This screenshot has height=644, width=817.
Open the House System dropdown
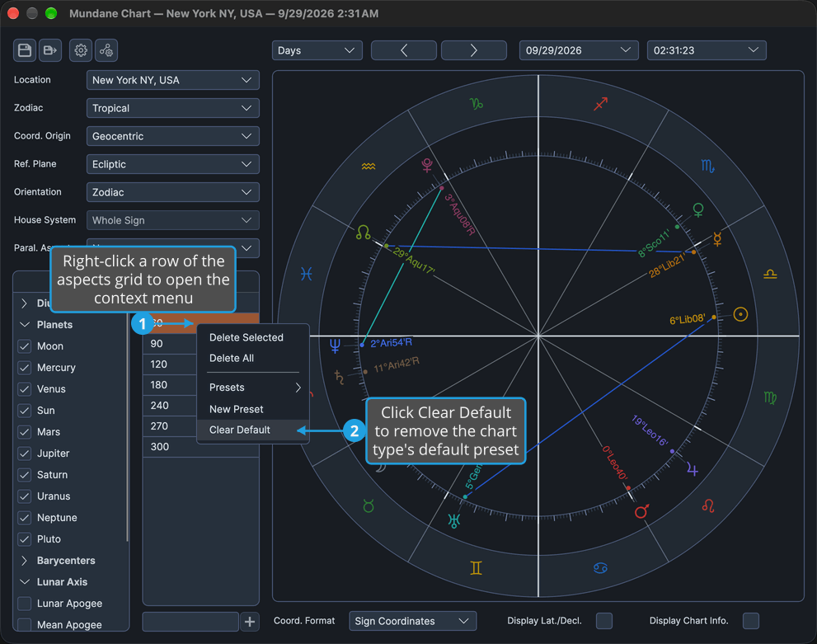click(x=173, y=220)
